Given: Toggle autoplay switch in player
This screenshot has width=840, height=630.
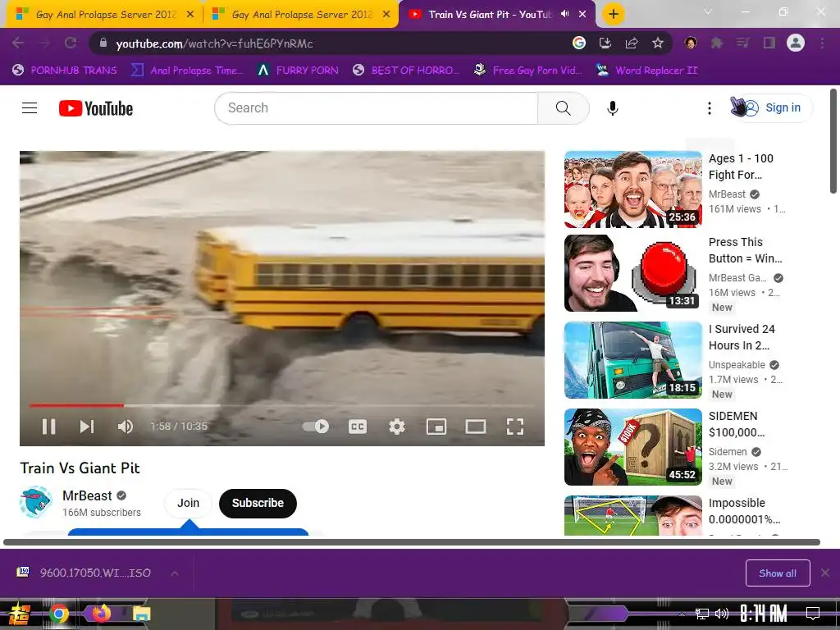Looking at the screenshot, I should [316, 427].
